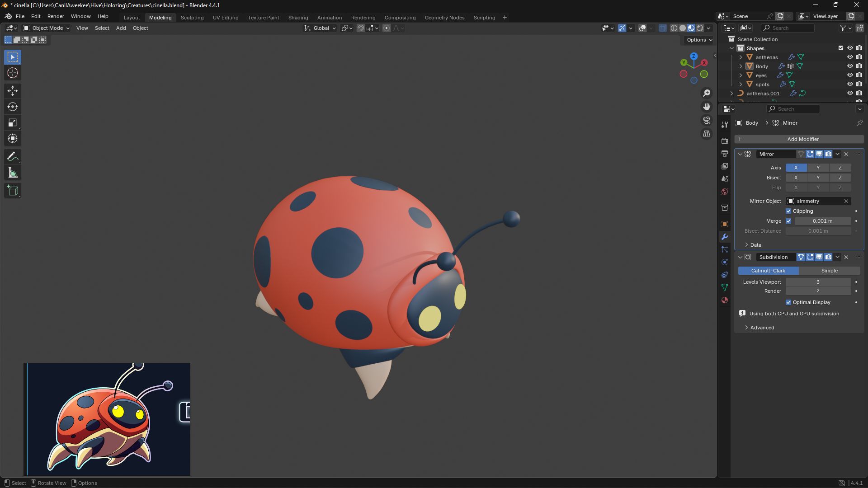Clear the simmetry mirror object
The width and height of the screenshot is (868, 488).
pyautogui.click(x=846, y=201)
